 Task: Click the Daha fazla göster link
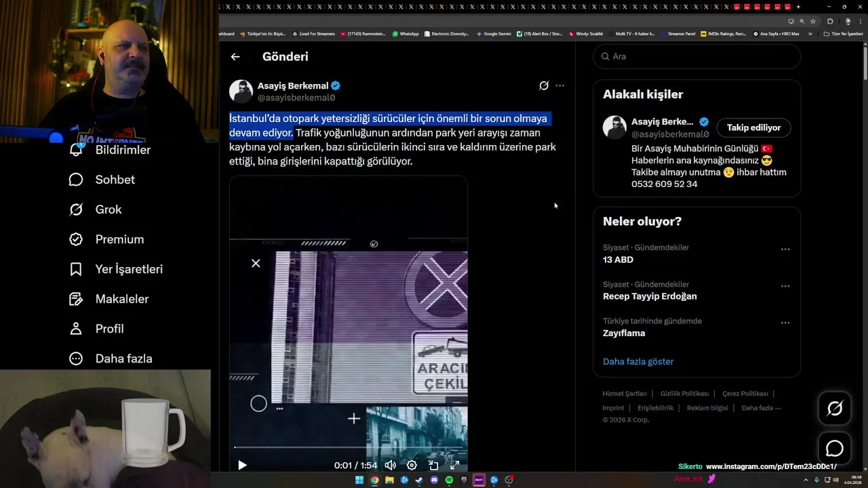pos(638,361)
